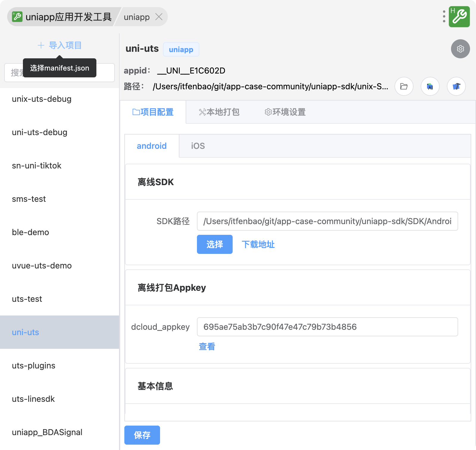The image size is (476, 450).
Task: Select the uts-plugins project in sidebar
Action: click(x=33, y=365)
